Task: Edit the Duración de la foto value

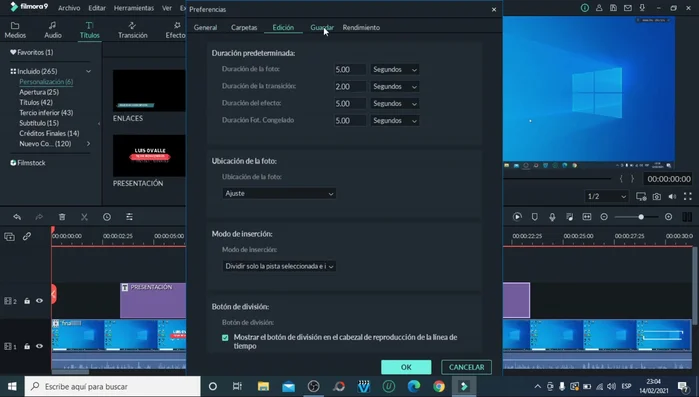Action: click(350, 70)
